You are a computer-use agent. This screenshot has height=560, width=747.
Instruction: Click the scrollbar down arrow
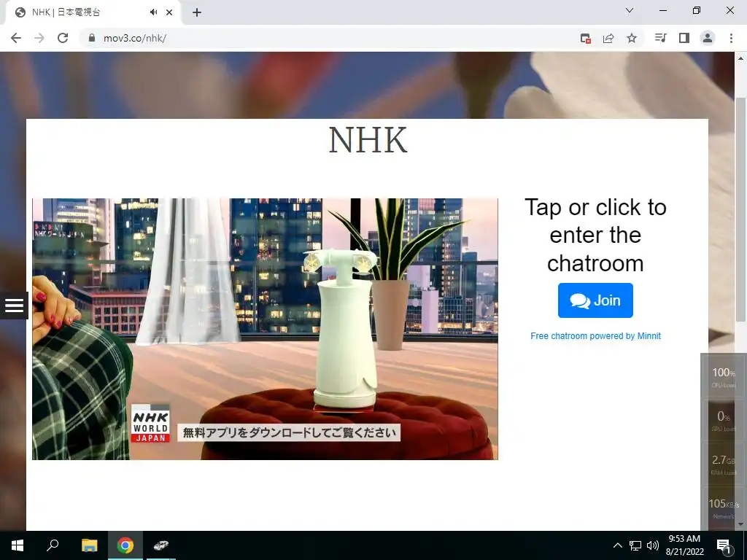[740, 524]
